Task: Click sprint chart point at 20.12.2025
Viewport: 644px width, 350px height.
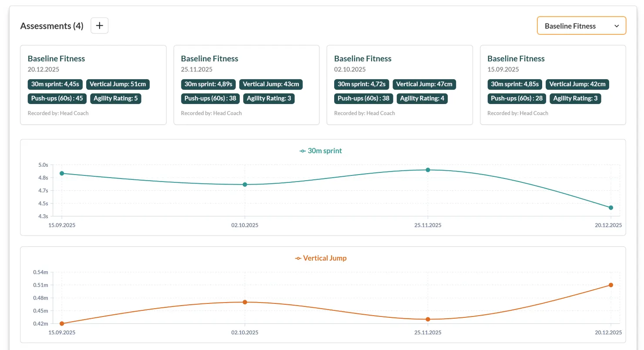Action: click(611, 208)
